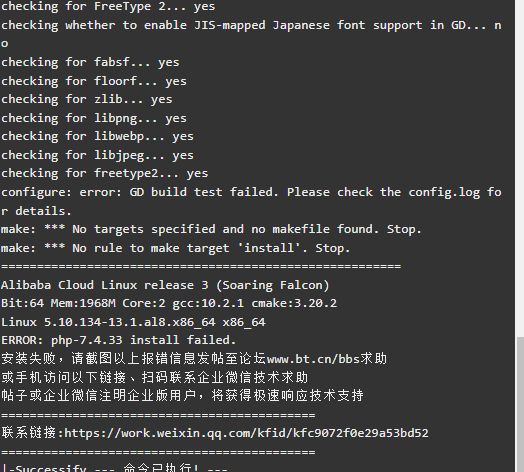The image size is (524, 472).
Task: Click the scrollbar track above the thumb
Action: [520, 167]
